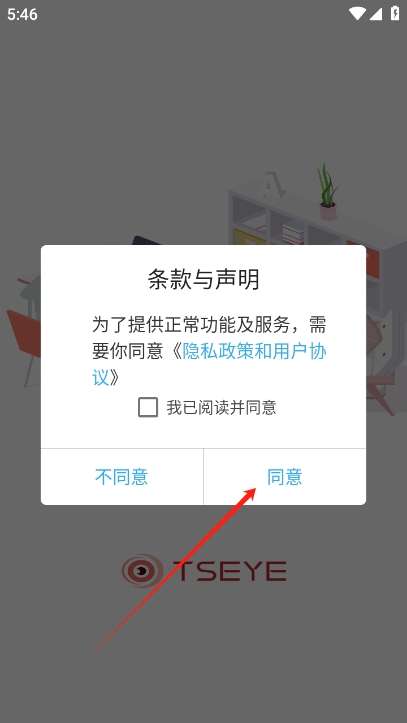Image resolution: width=407 pixels, height=723 pixels.
Task: Tap the Wi-Fi status icon
Action: pyautogui.click(x=357, y=13)
